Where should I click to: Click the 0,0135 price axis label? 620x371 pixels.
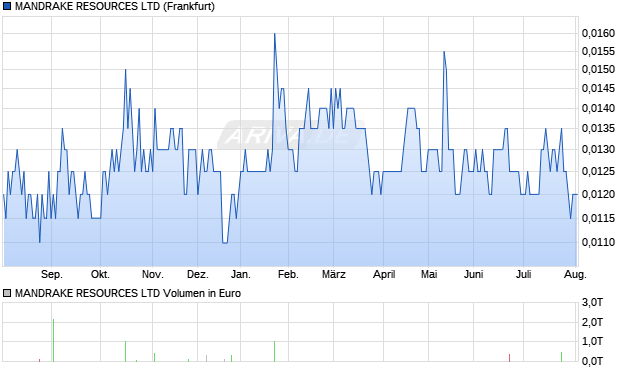tap(598, 128)
